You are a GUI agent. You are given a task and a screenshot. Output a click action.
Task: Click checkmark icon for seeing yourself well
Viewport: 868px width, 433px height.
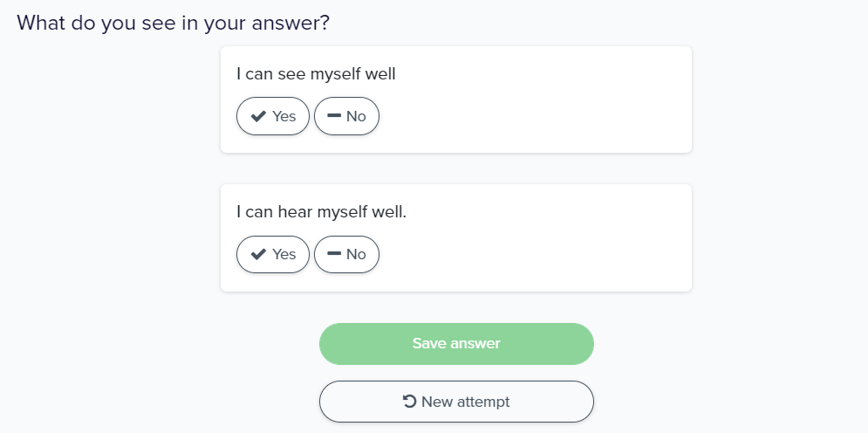pos(258,116)
